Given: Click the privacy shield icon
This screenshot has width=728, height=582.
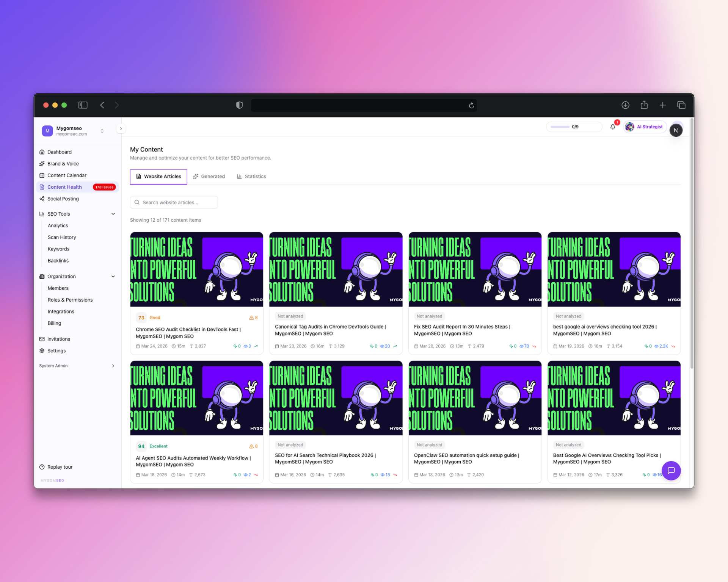Looking at the screenshot, I should 239,105.
